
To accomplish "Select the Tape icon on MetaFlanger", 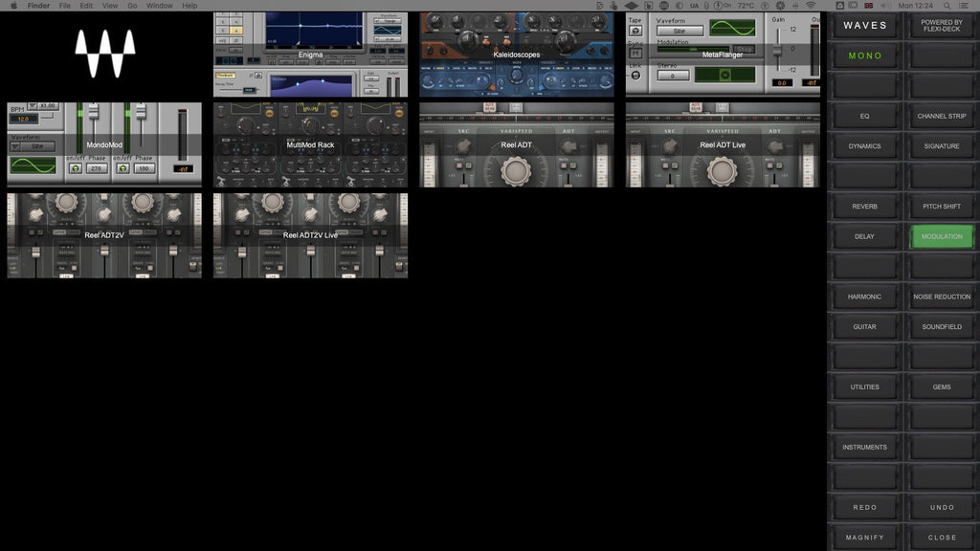I will [635, 30].
